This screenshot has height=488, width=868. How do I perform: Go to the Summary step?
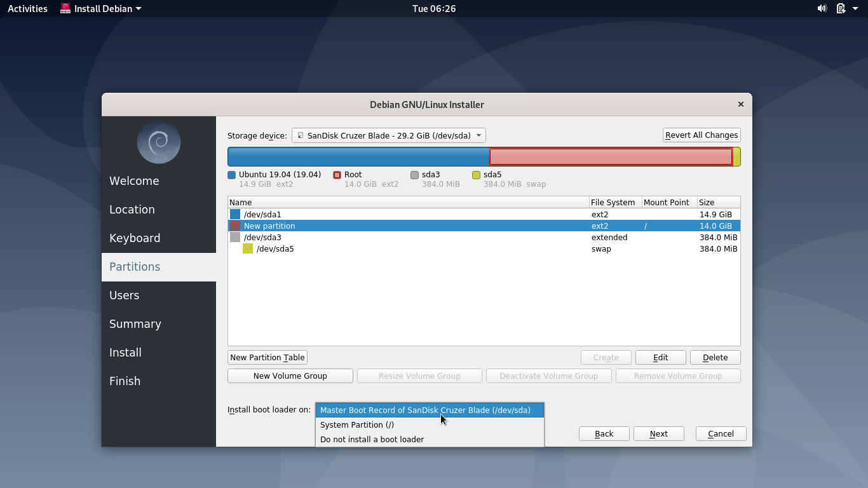[159, 324]
